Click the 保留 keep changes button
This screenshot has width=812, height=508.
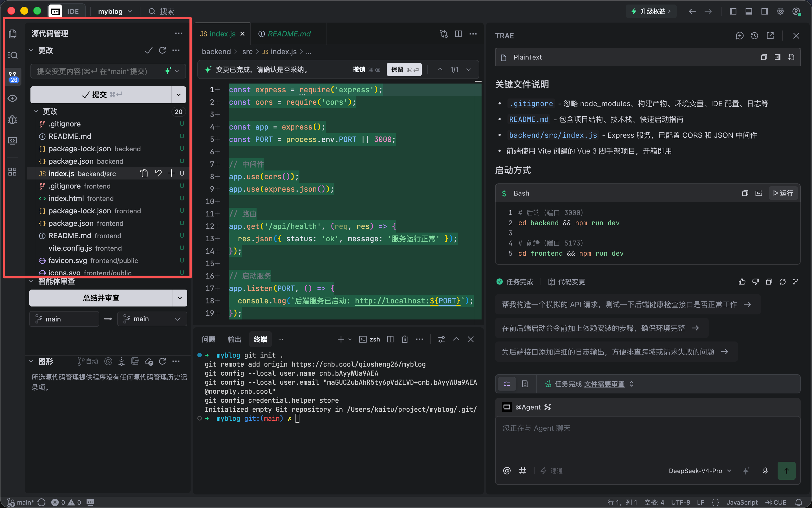coord(404,69)
